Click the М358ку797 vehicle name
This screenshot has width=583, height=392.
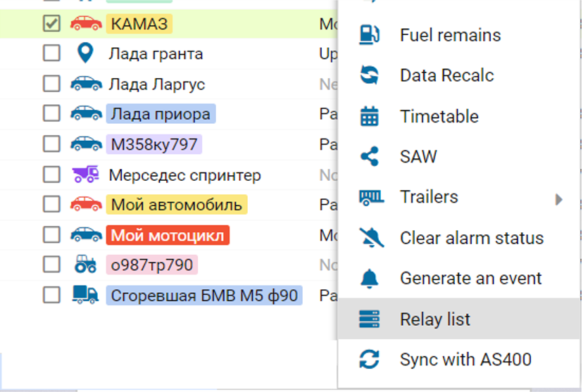point(154,144)
